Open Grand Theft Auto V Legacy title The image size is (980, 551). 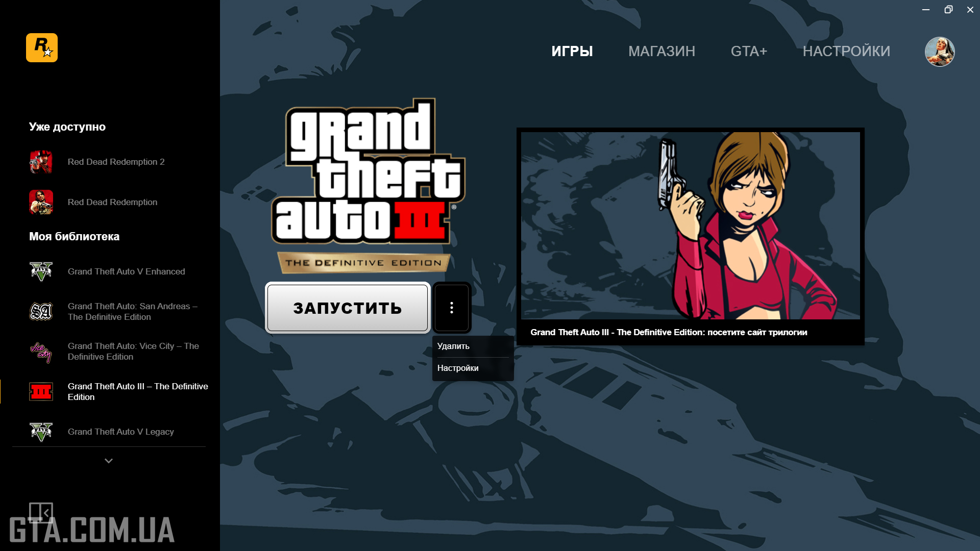click(120, 432)
